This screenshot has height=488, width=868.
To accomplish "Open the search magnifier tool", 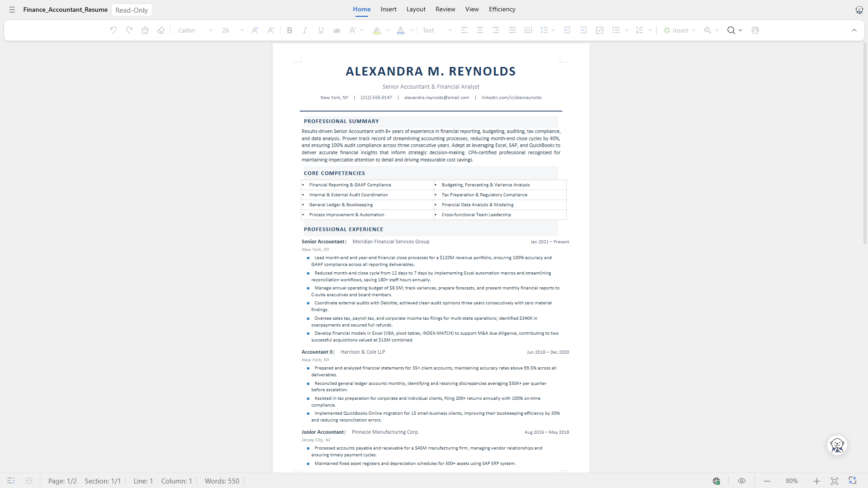I will 731,30.
